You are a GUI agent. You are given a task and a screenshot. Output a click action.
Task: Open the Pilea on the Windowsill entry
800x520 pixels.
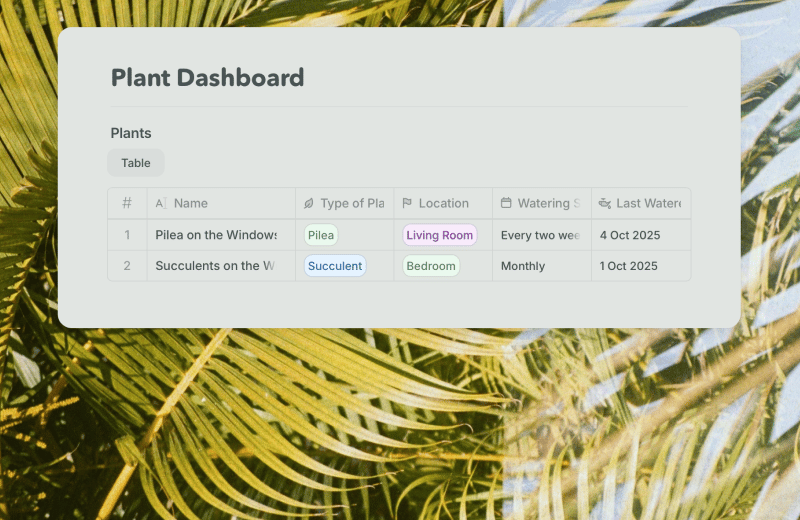point(216,235)
